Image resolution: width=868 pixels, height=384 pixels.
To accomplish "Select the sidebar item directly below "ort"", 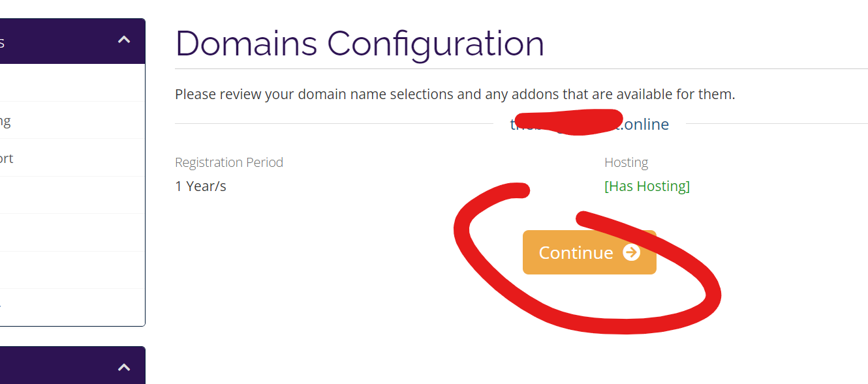I will point(65,195).
